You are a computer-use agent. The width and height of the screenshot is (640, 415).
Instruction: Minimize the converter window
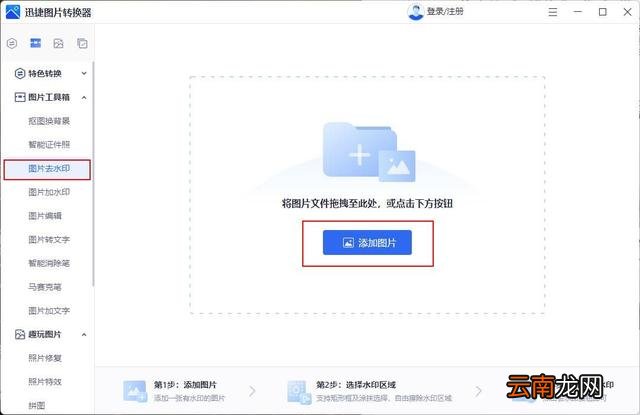[x=578, y=12]
